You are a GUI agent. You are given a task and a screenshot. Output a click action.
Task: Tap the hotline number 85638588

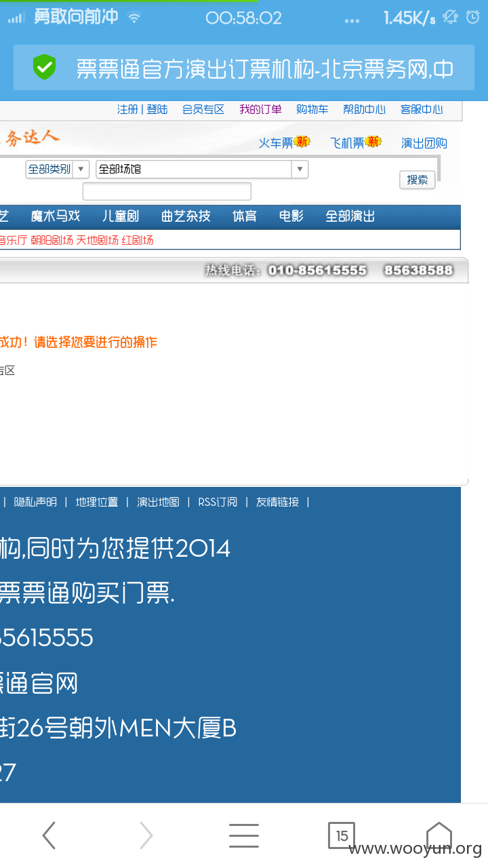[418, 271]
